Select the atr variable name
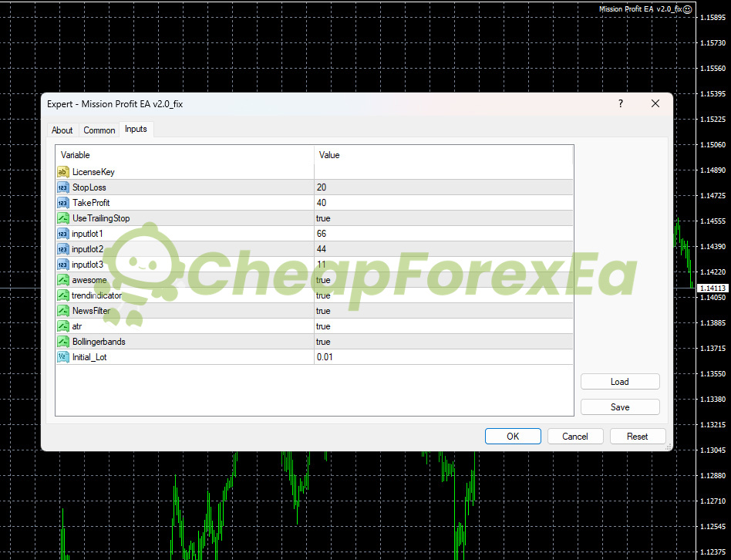The image size is (731, 560). point(77,326)
